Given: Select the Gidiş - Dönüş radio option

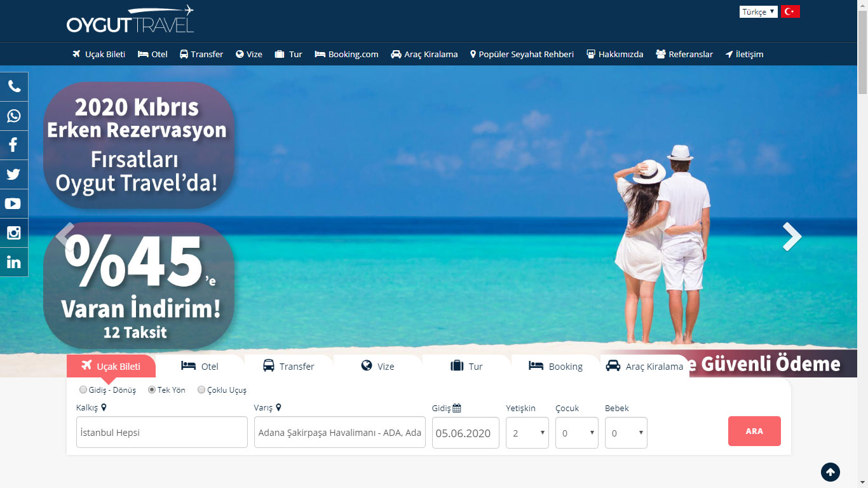Looking at the screenshot, I should [83, 390].
